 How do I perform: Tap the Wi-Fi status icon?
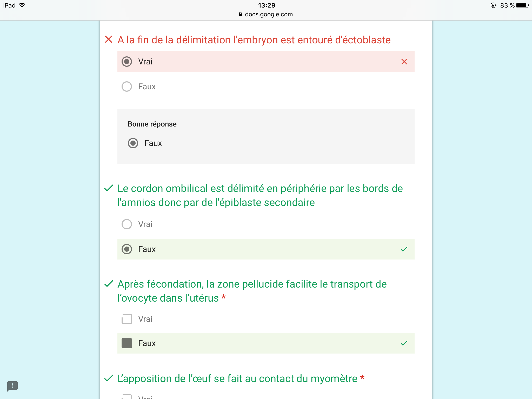[22, 5]
